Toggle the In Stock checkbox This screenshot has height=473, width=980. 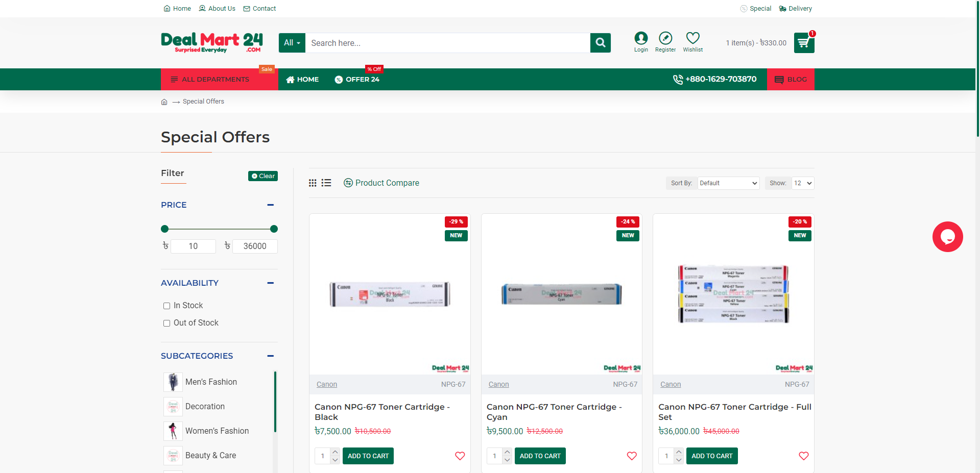coord(166,306)
